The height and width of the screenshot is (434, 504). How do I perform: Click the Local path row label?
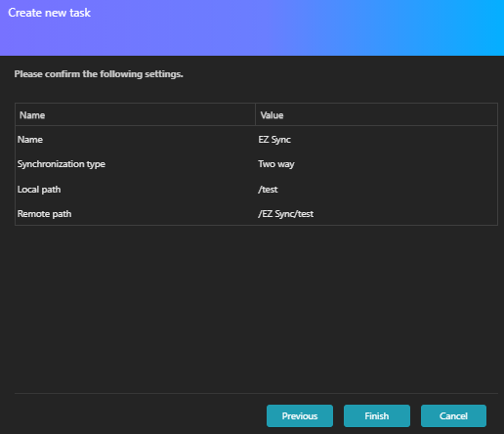click(39, 190)
